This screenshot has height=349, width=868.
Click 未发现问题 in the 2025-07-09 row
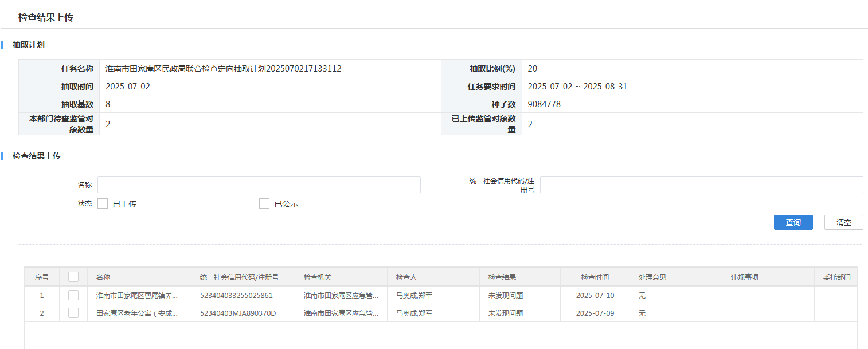(x=506, y=313)
